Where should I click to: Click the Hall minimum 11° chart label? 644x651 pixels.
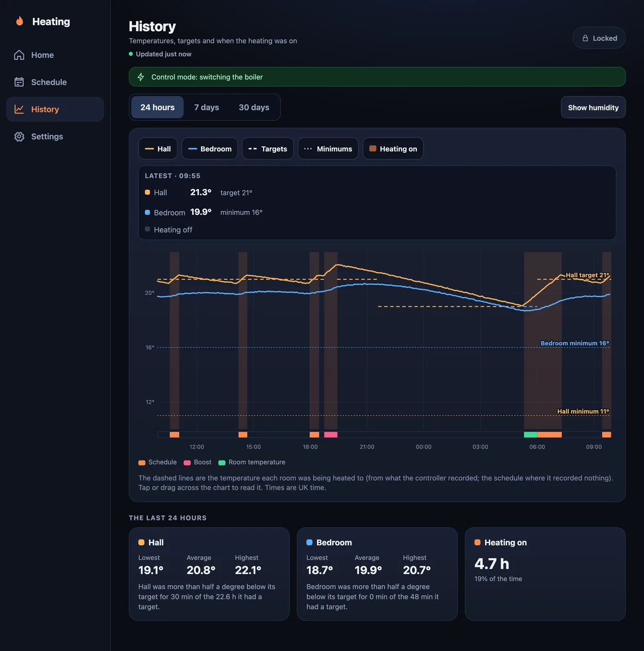point(583,411)
